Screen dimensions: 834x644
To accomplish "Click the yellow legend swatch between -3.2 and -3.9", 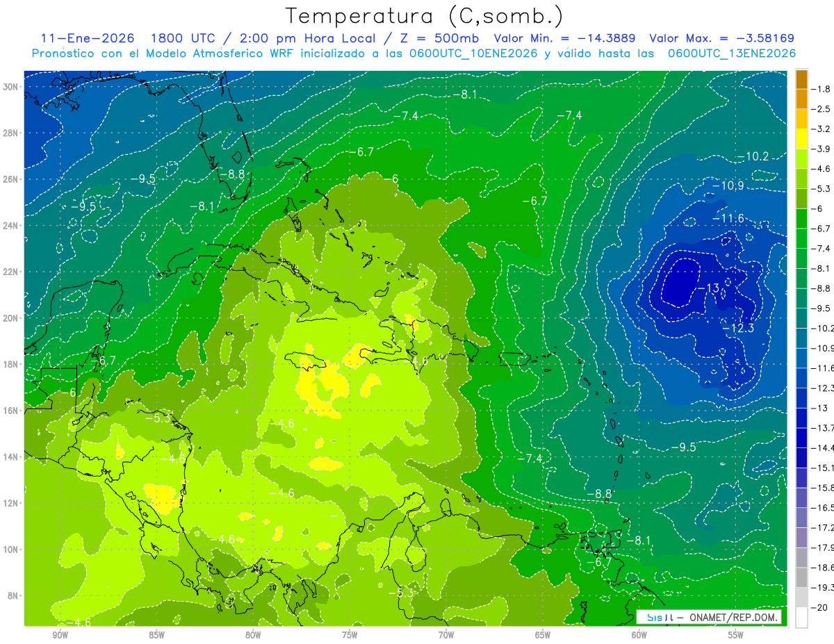I will point(801,138).
